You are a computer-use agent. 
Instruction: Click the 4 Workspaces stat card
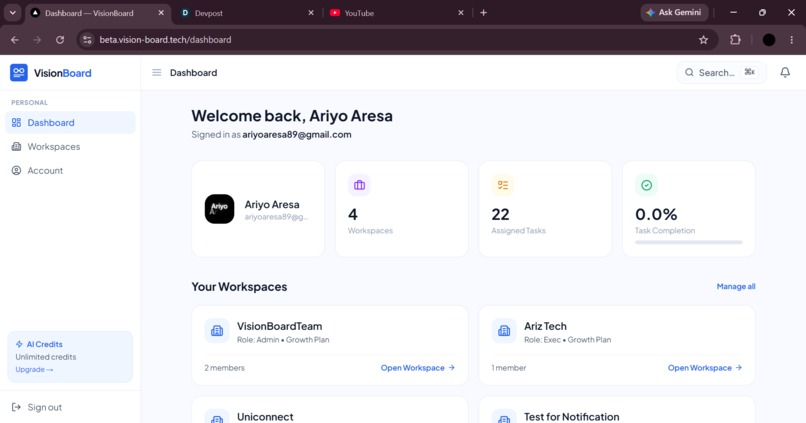(401, 209)
